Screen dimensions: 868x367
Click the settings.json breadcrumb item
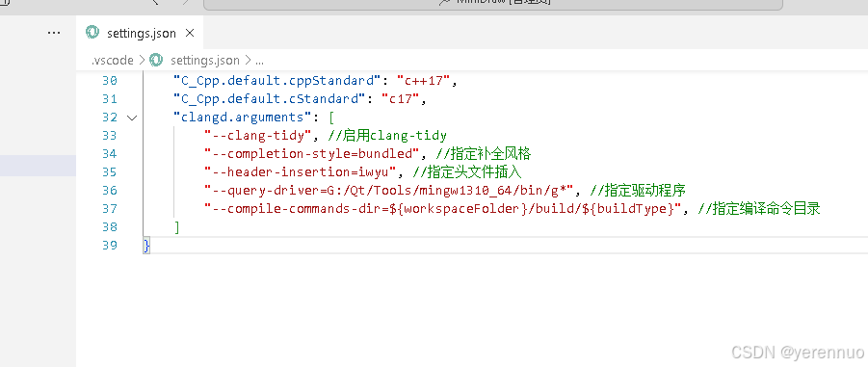205,60
